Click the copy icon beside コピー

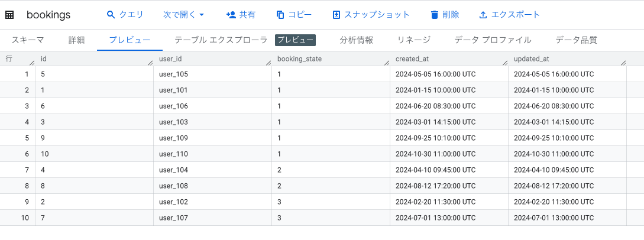point(280,15)
